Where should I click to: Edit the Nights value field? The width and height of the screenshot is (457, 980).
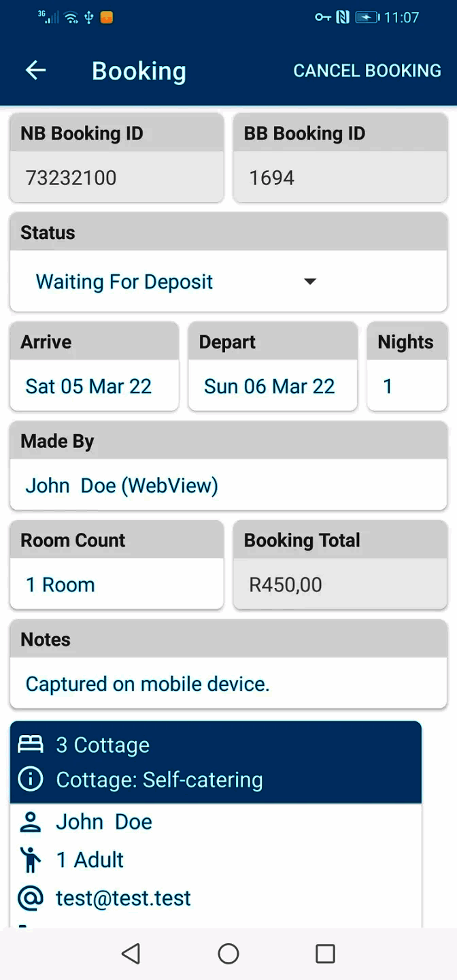406,387
